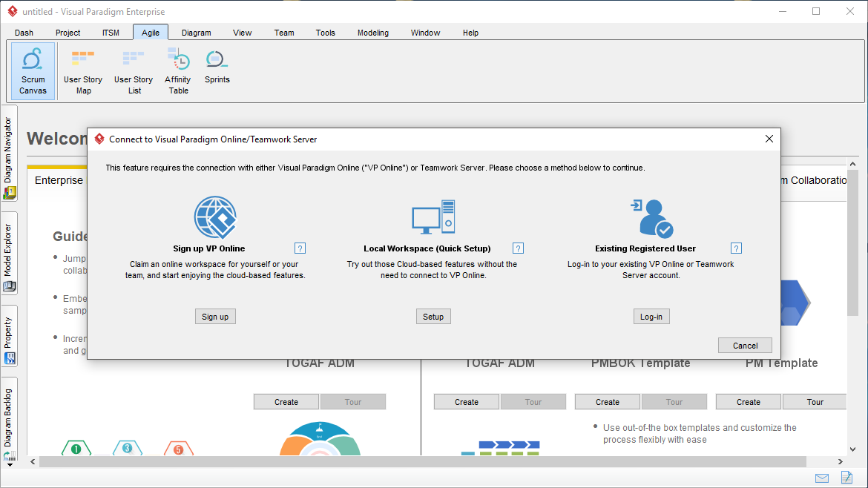Switch to the ITSM tab

pyautogui.click(x=111, y=33)
